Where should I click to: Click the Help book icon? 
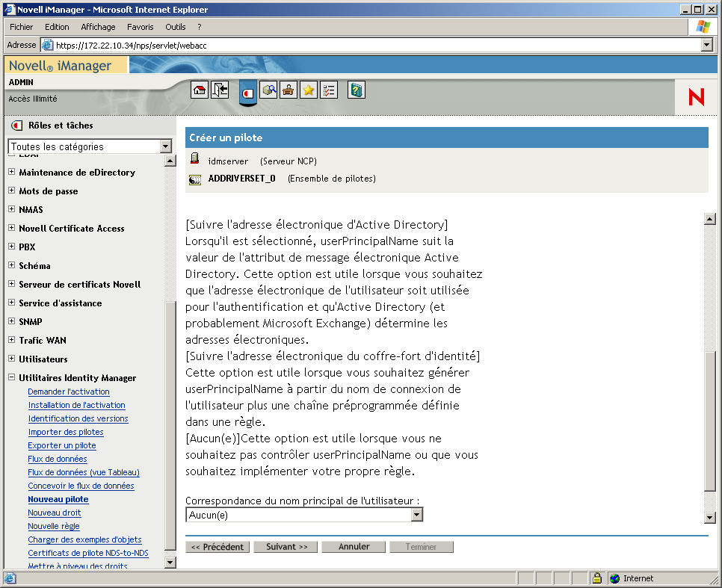(x=356, y=90)
